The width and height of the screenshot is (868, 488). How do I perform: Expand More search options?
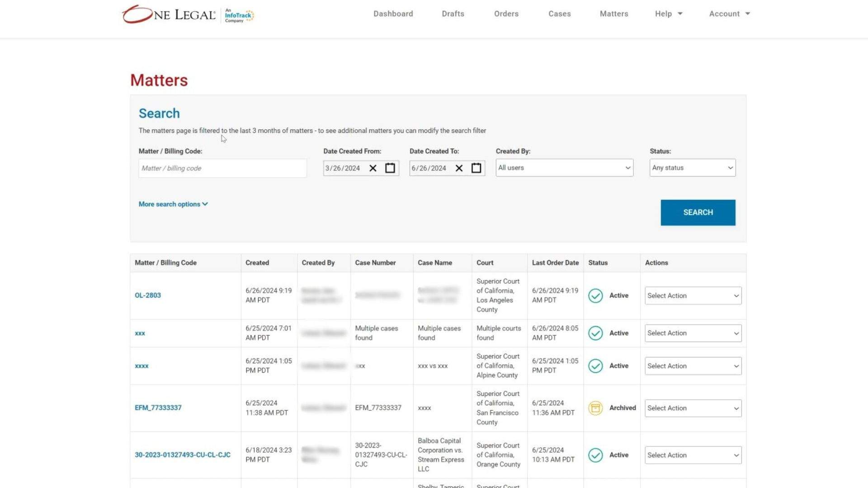(173, 204)
